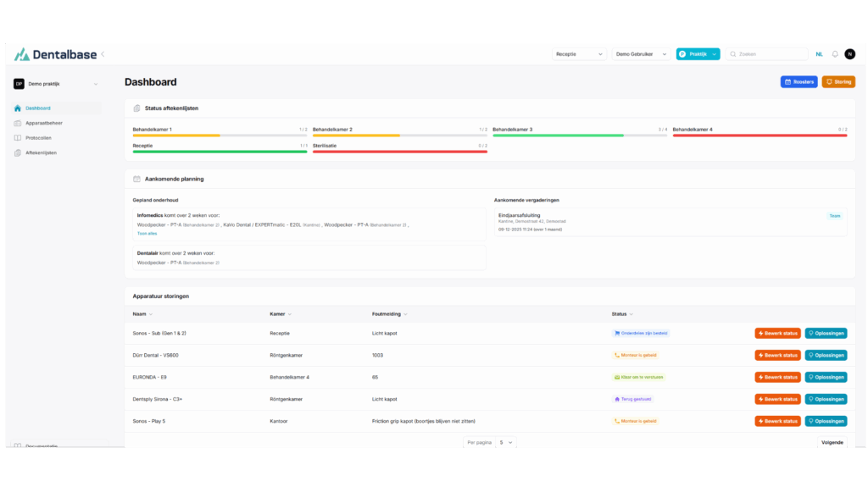Click 'Toon alles' under Infomedics maintenance
This screenshot has width=868, height=487.
point(147,234)
